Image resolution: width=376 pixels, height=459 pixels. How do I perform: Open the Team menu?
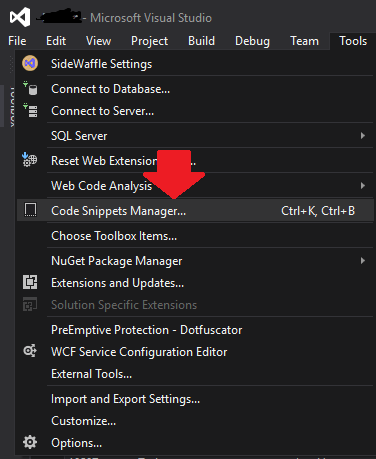point(304,41)
